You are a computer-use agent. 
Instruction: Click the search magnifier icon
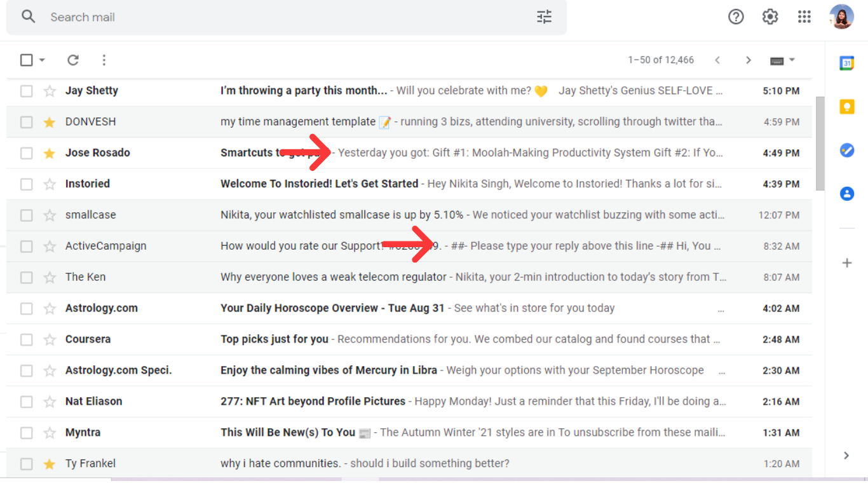click(x=28, y=17)
